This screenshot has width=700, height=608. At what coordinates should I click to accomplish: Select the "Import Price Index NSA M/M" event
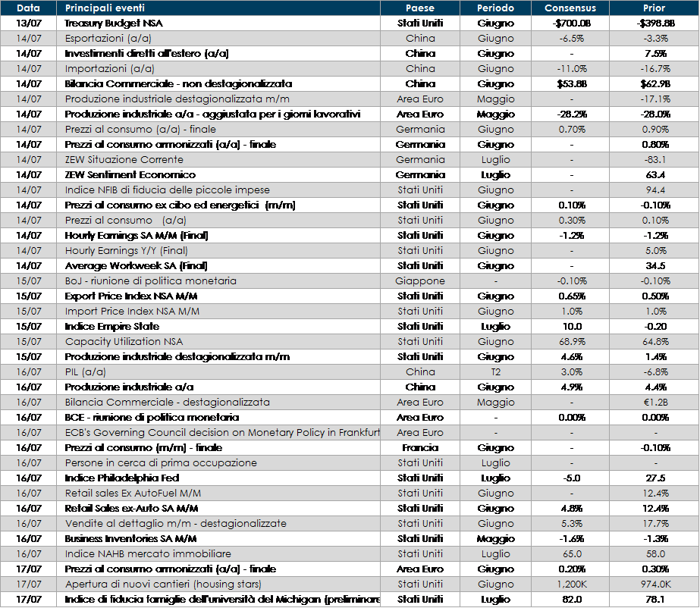132,312
